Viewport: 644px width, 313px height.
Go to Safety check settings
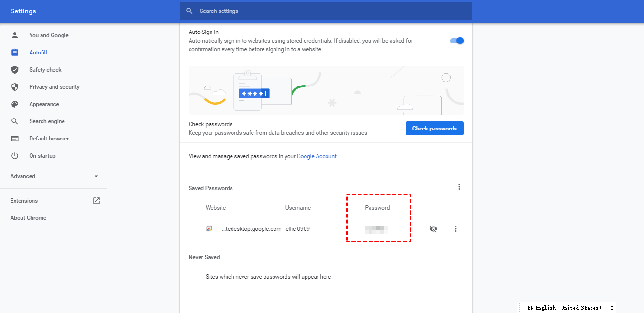coord(45,70)
